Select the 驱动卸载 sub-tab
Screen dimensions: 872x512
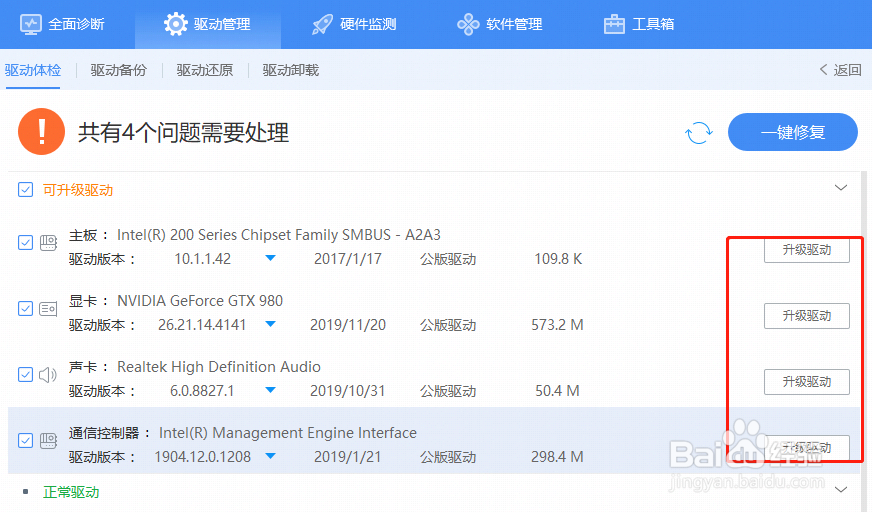point(291,70)
